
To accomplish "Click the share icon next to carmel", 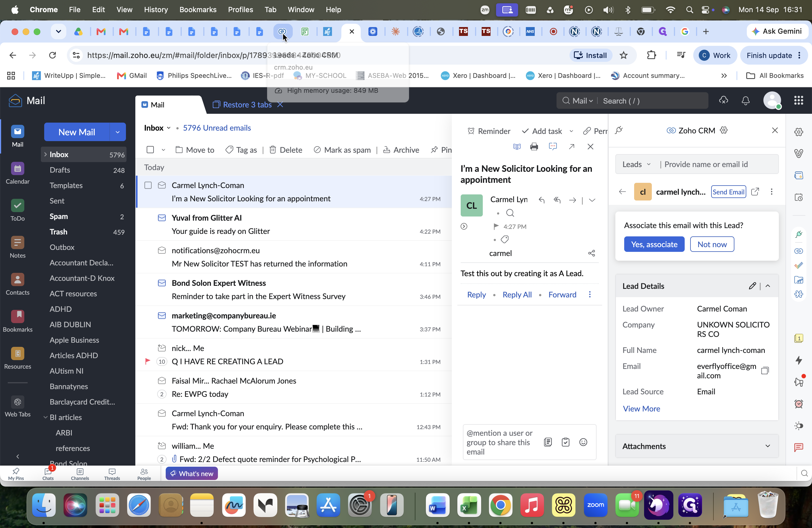I will (592, 253).
